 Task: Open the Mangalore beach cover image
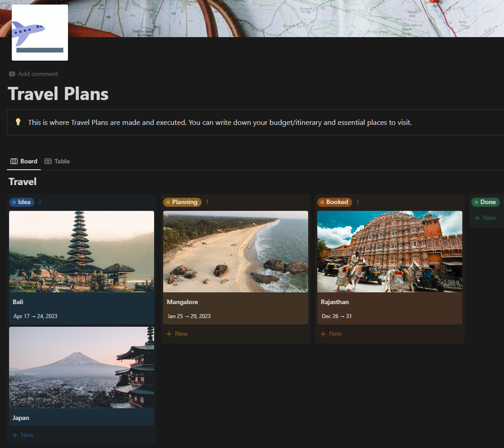(236, 251)
